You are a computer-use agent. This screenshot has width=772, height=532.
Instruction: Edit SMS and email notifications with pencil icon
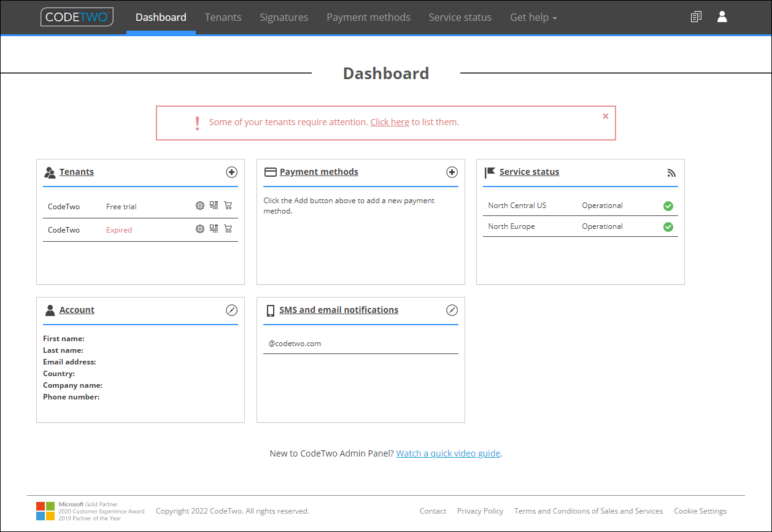click(452, 310)
